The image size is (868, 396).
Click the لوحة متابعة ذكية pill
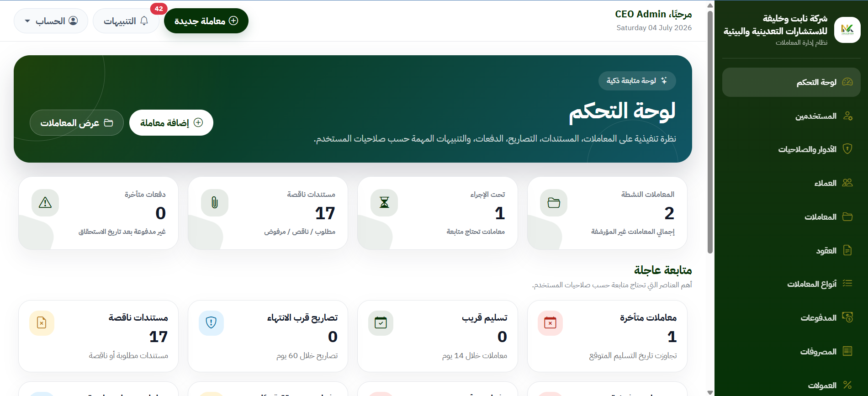click(637, 81)
